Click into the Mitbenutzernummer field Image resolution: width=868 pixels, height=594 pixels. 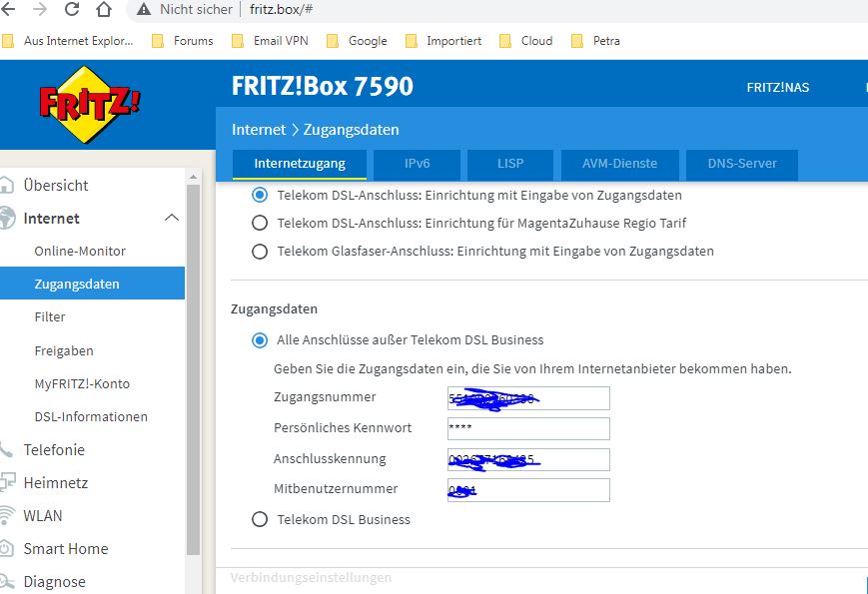point(528,490)
